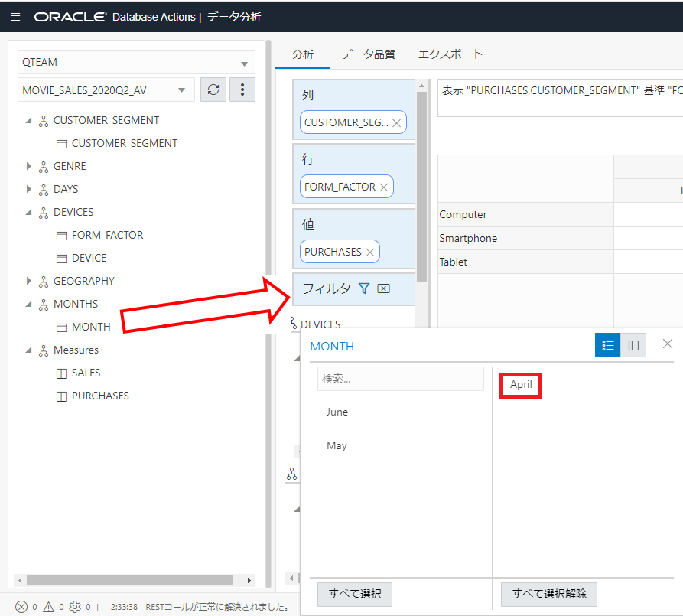Expand the GEOGRAPHY tree node
683x616 pixels.
coord(29,281)
